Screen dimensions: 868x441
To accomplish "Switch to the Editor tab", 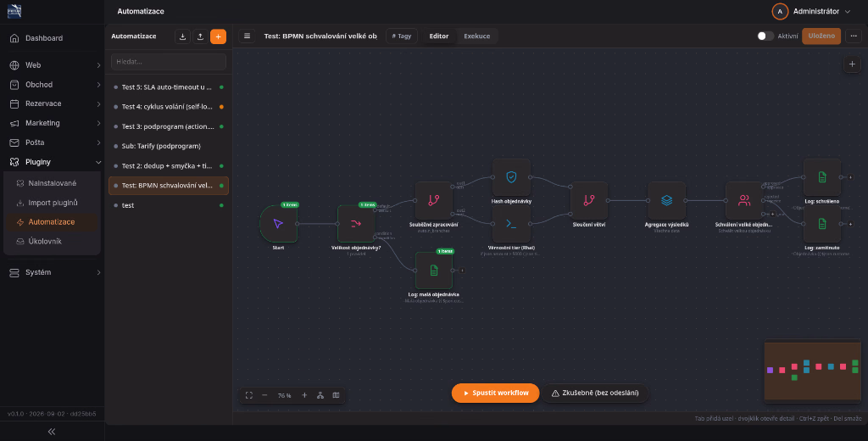I will (x=439, y=36).
